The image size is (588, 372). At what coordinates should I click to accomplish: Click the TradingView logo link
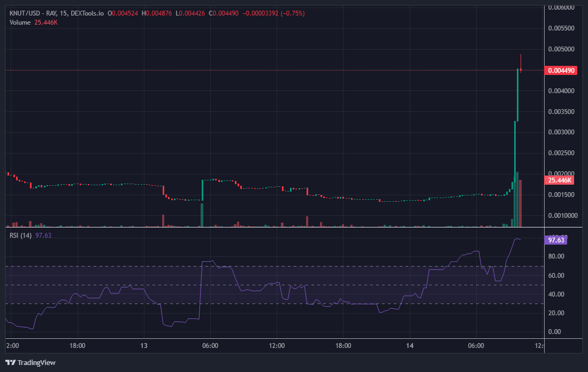pos(30,362)
